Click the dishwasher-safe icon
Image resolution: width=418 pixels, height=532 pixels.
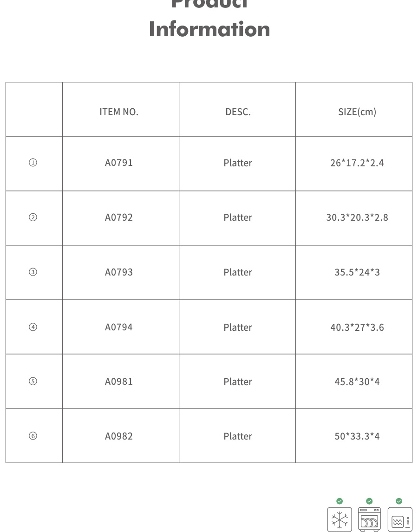point(369,519)
